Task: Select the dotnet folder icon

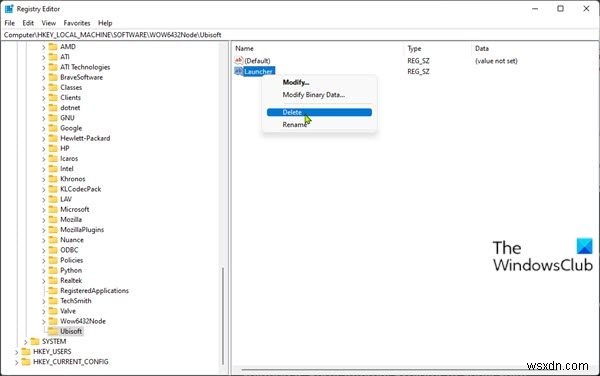Action: point(53,107)
